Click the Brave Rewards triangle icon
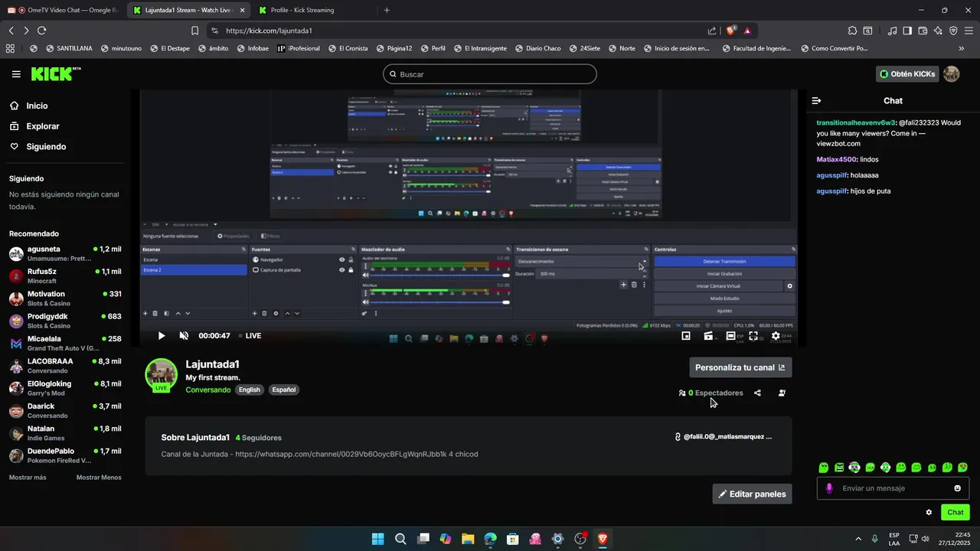Screen dimensions: 980x551 click(747, 31)
